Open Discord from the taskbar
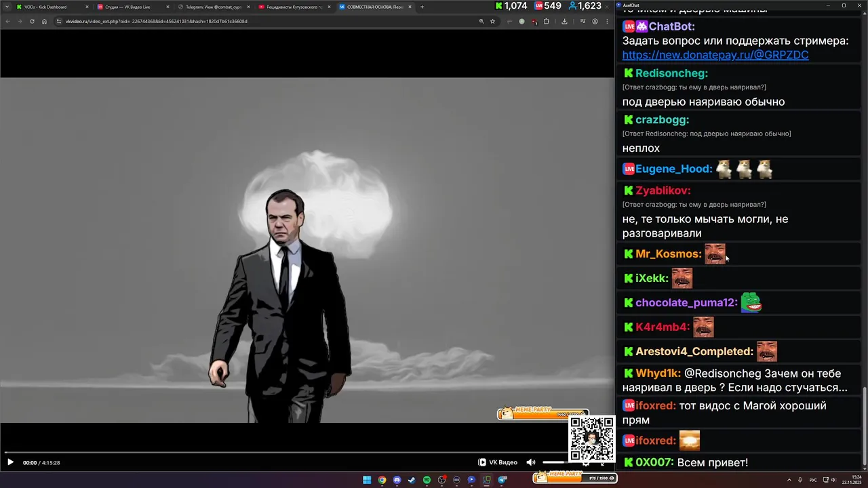 [397, 480]
